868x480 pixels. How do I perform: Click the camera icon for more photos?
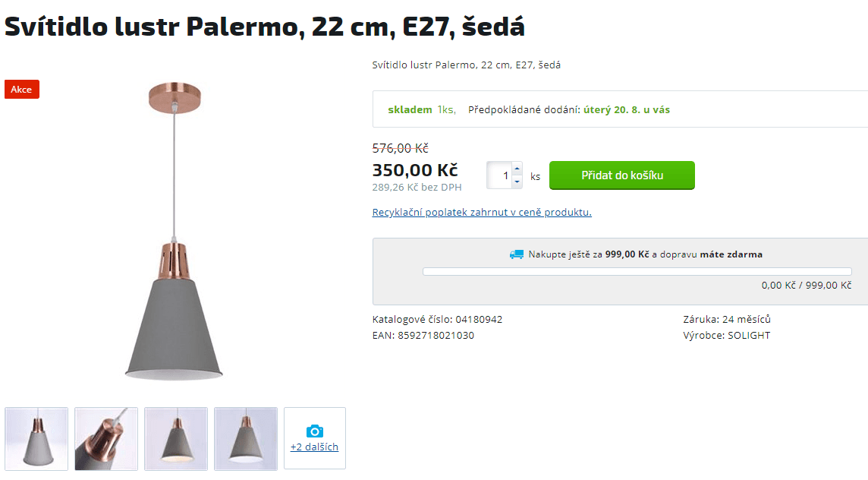tap(314, 431)
